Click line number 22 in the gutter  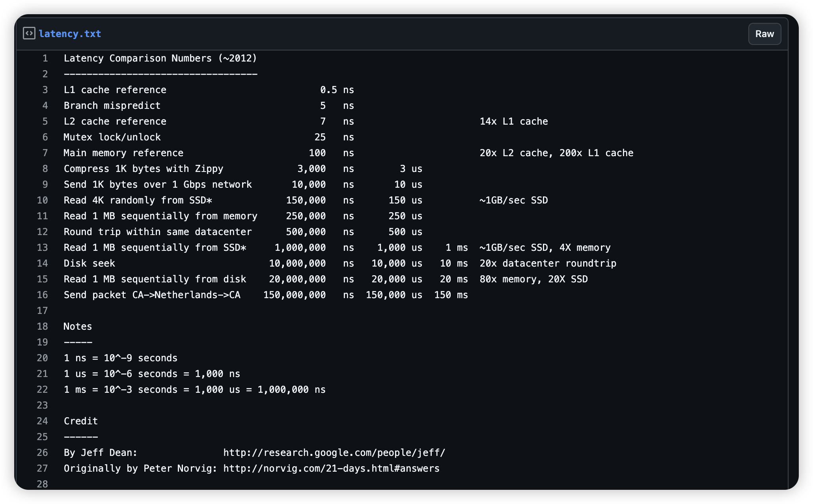click(x=43, y=390)
